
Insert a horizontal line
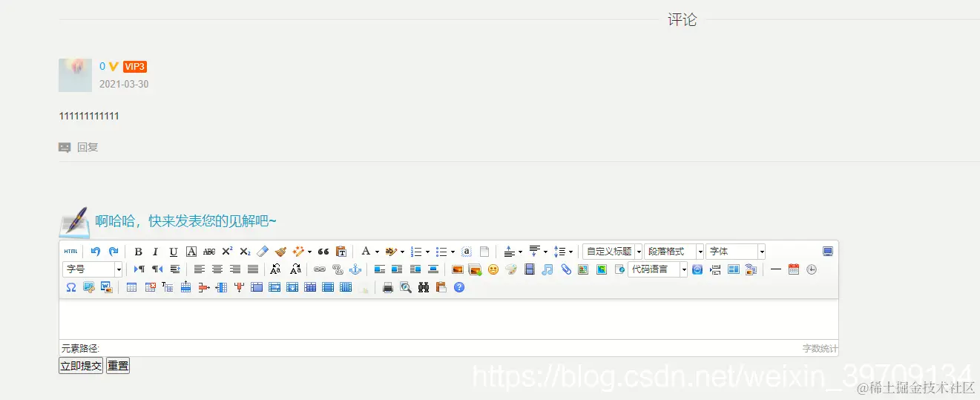pyautogui.click(x=776, y=269)
